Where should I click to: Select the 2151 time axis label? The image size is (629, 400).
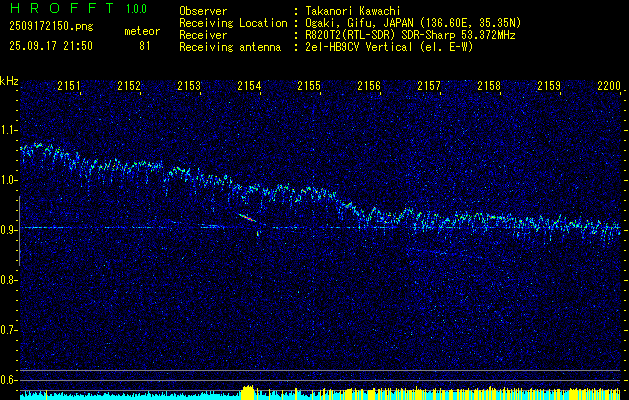pos(69,87)
